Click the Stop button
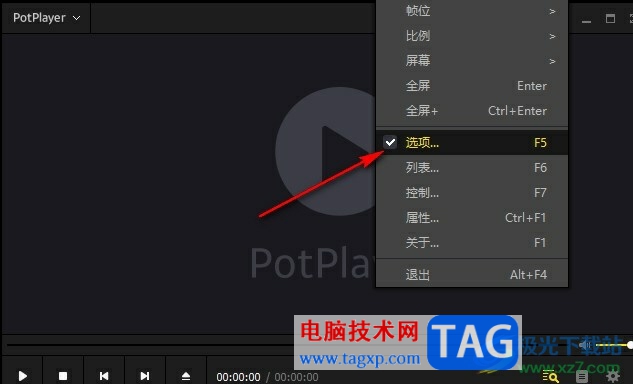The width and height of the screenshot is (633, 384). pos(63,376)
